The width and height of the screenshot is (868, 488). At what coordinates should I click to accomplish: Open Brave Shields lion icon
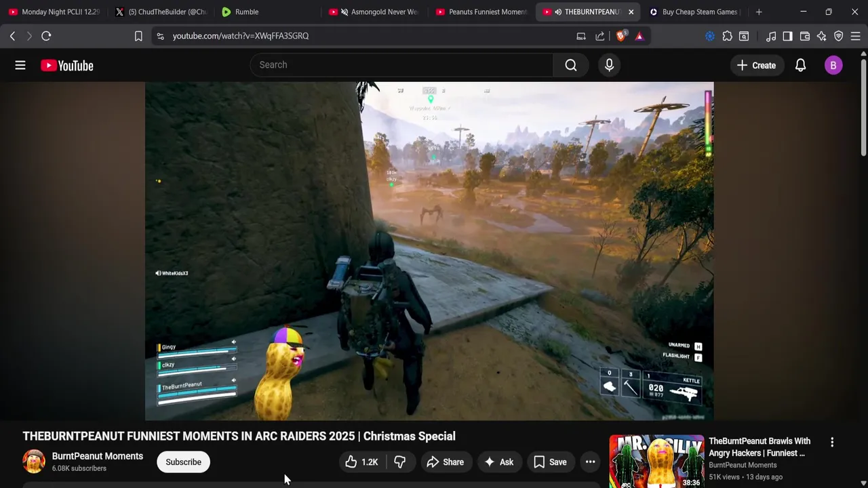(620, 36)
